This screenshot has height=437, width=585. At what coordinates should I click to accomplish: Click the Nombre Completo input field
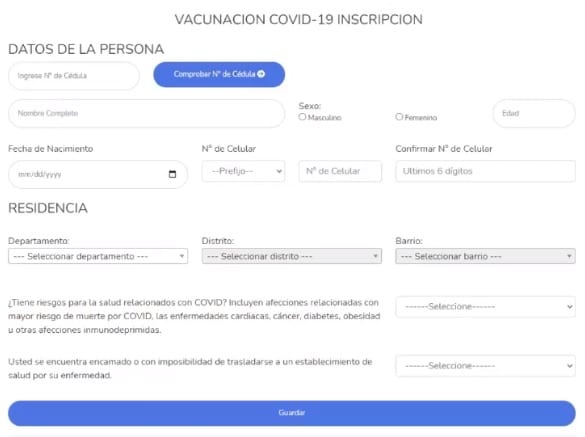click(x=146, y=113)
